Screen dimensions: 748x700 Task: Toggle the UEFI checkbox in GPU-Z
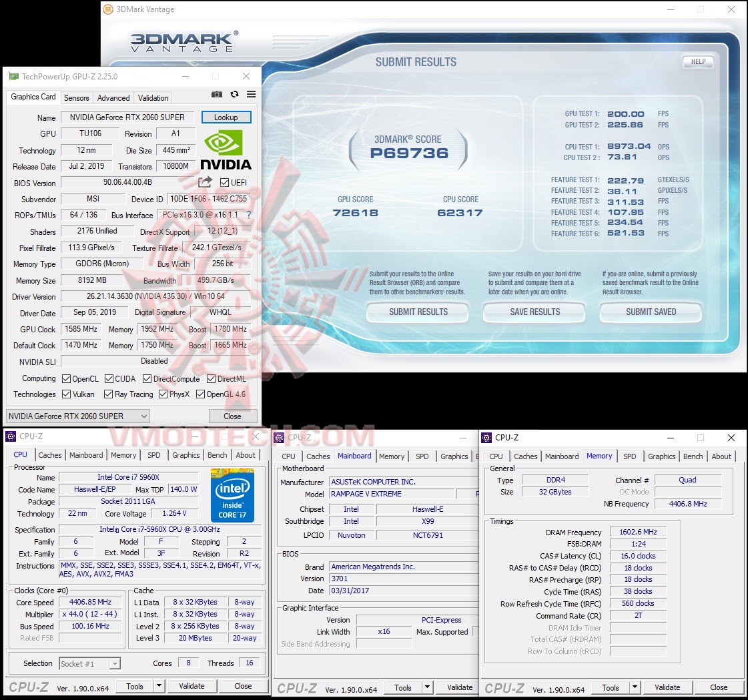[224, 183]
